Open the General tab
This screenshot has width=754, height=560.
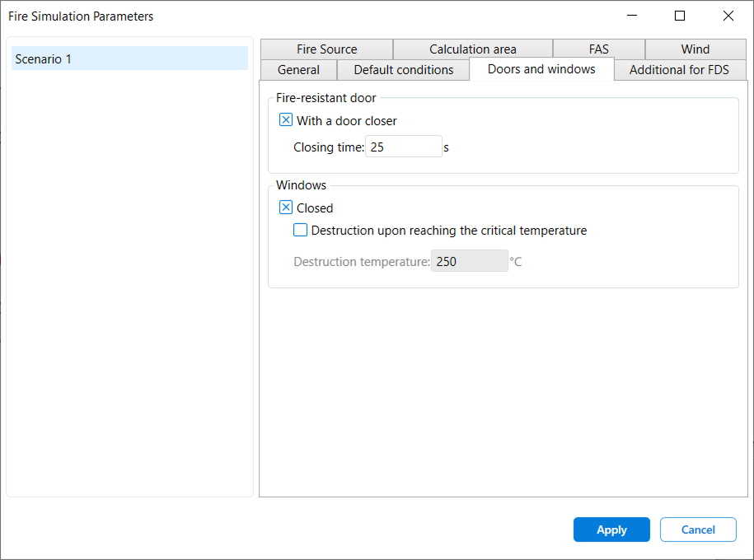(x=298, y=70)
